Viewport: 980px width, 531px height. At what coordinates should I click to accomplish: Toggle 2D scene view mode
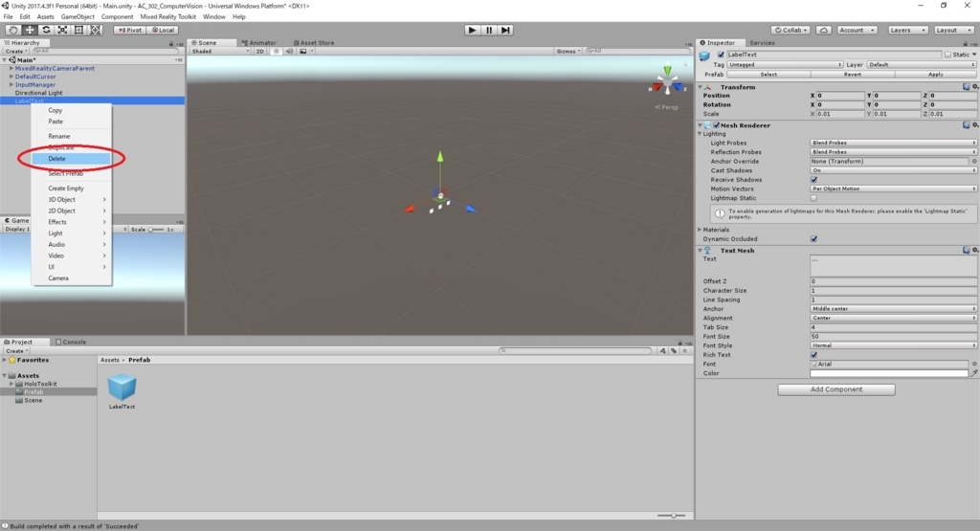coord(260,52)
